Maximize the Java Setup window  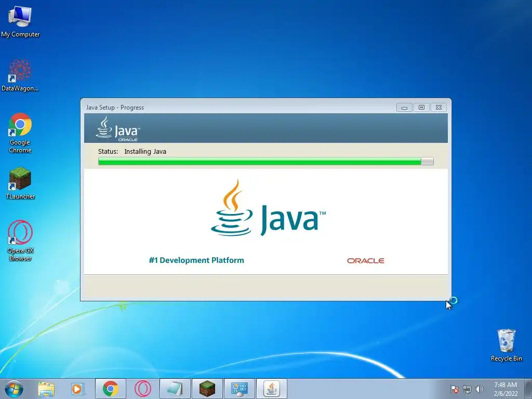421,107
